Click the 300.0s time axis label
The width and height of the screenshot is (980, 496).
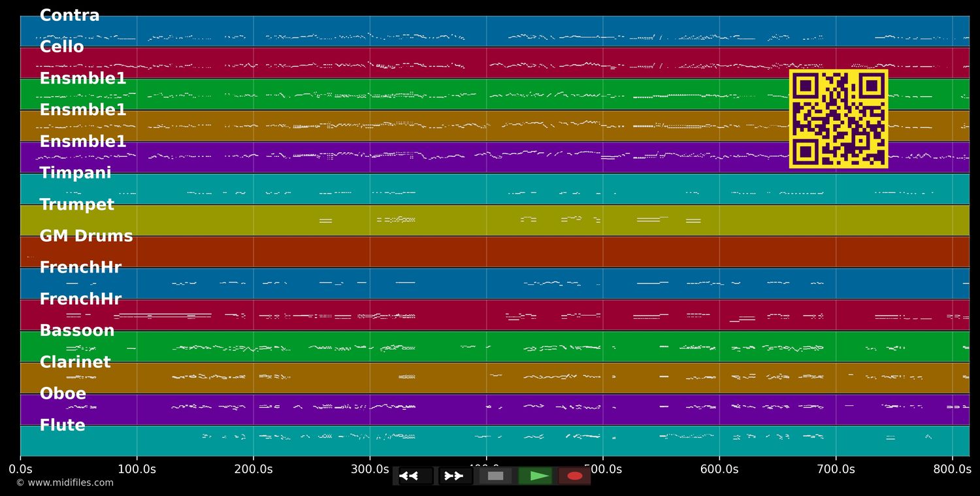tap(370, 469)
